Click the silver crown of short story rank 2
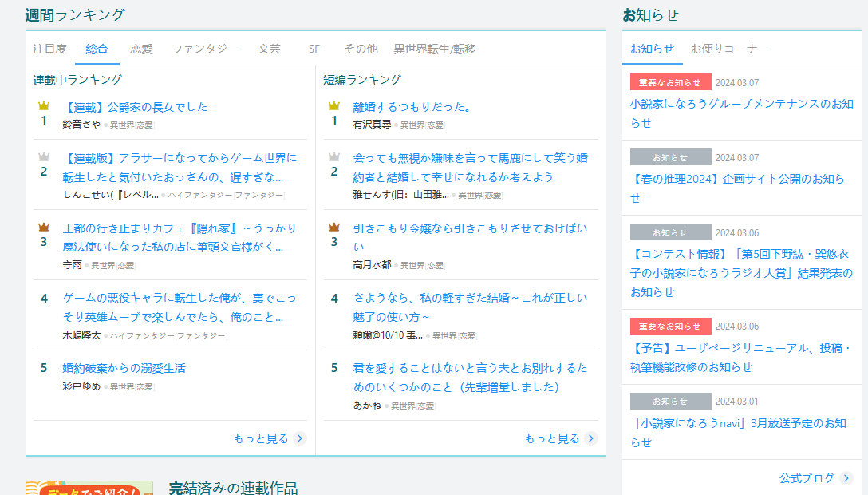868x495 pixels. click(333, 156)
